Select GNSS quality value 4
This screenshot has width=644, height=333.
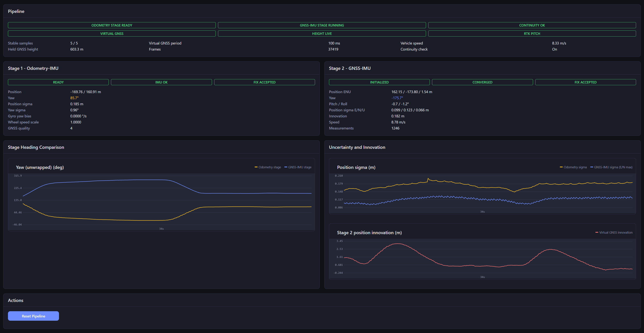coord(71,128)
